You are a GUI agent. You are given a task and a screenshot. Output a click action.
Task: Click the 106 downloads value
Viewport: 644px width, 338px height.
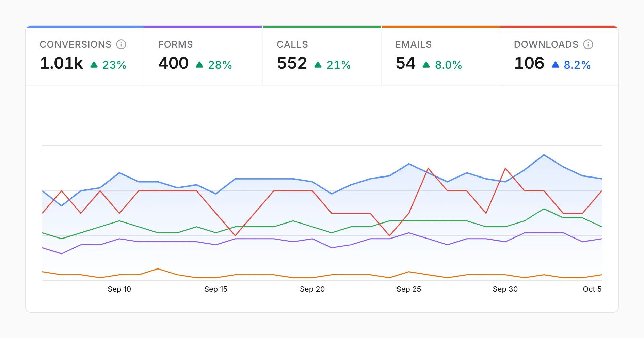pyautogui.click(x=529, y=63)
